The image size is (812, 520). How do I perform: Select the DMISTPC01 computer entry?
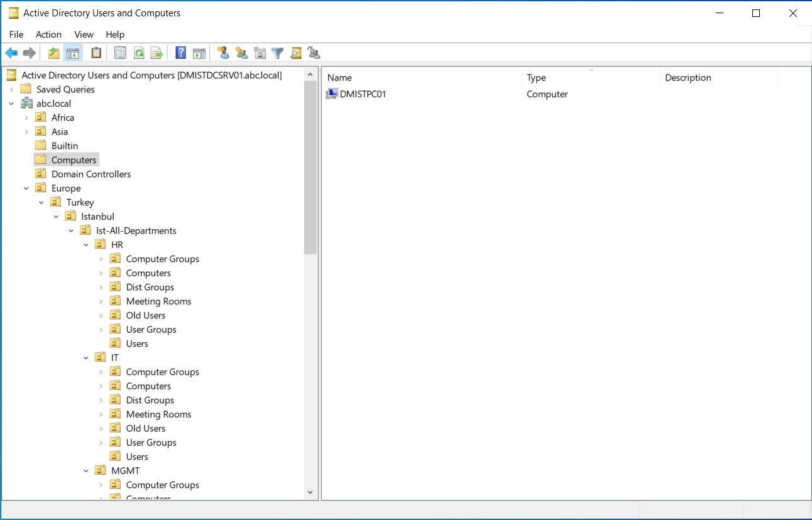(363, 94)
